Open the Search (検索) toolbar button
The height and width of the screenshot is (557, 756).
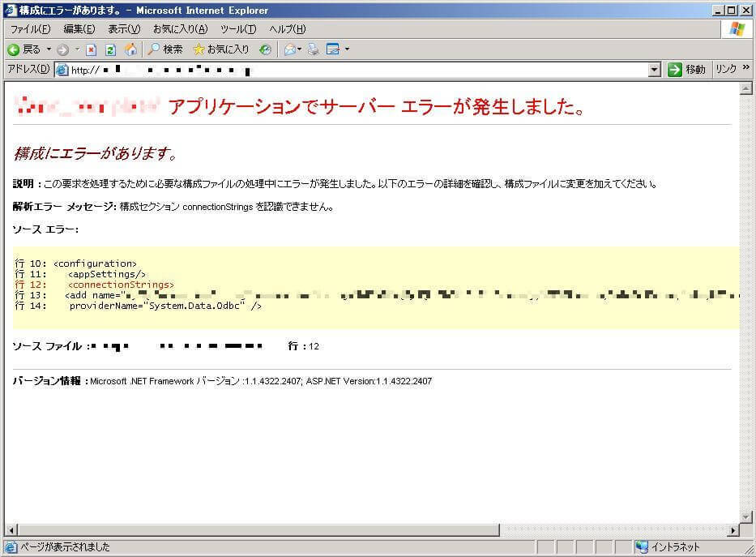pos(164,49)
